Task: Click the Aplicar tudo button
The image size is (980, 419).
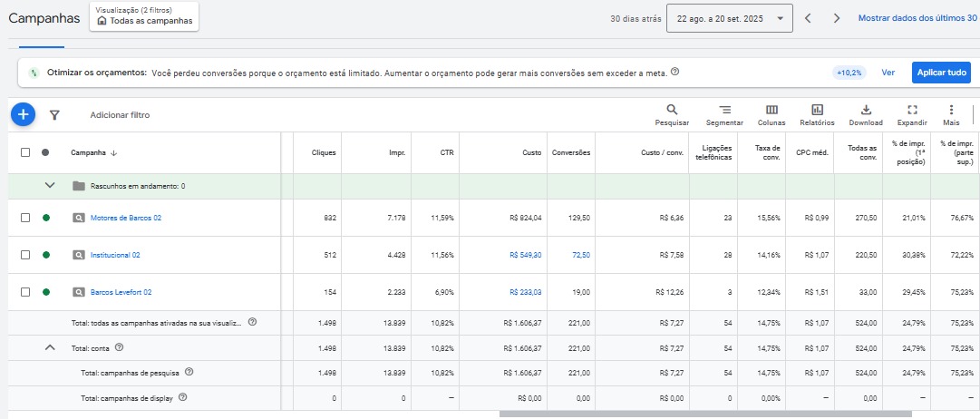Action: point(940,72)
